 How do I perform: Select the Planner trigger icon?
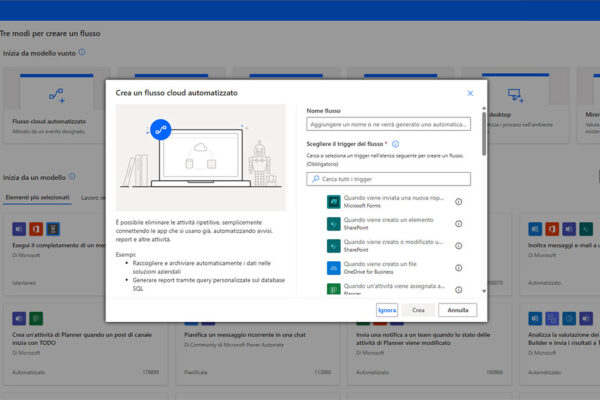(x=334, y=289)
